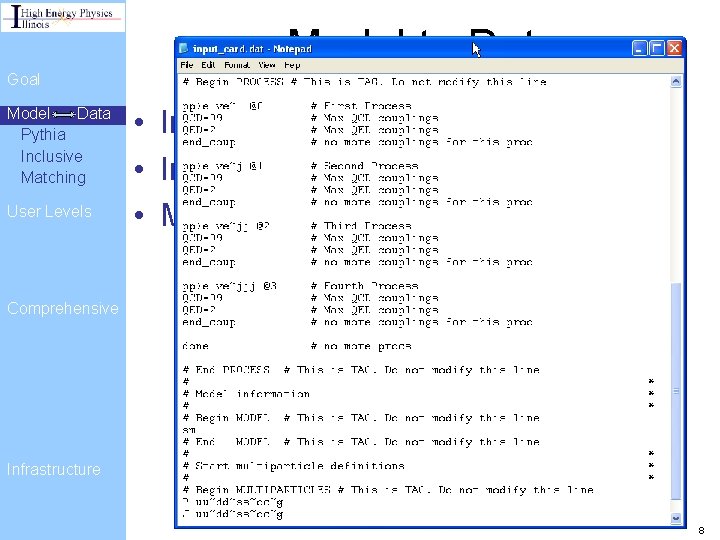The width and height of the screenshot is (720, 540).
Task: Click the 'pp>e-ve~j @1' process line
Action: coord(222,166)
